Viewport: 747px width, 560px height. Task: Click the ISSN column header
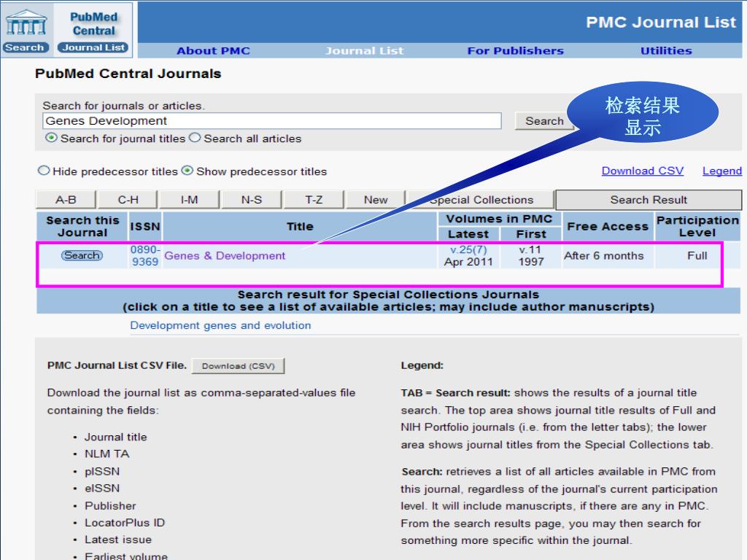click(x=145, y=226)
